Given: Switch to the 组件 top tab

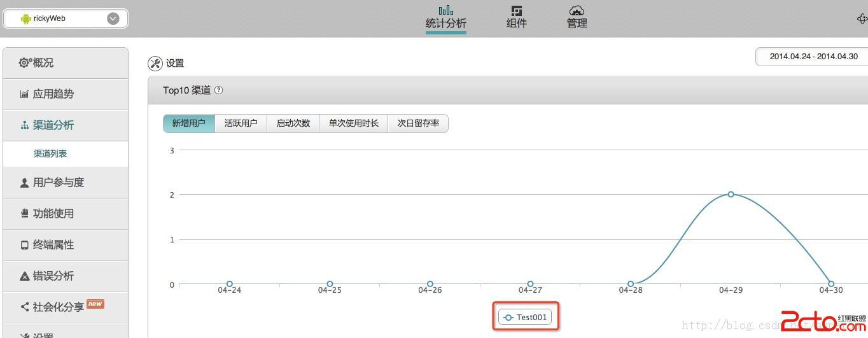Looking at the screenshot, I should [x=516, y=23].
